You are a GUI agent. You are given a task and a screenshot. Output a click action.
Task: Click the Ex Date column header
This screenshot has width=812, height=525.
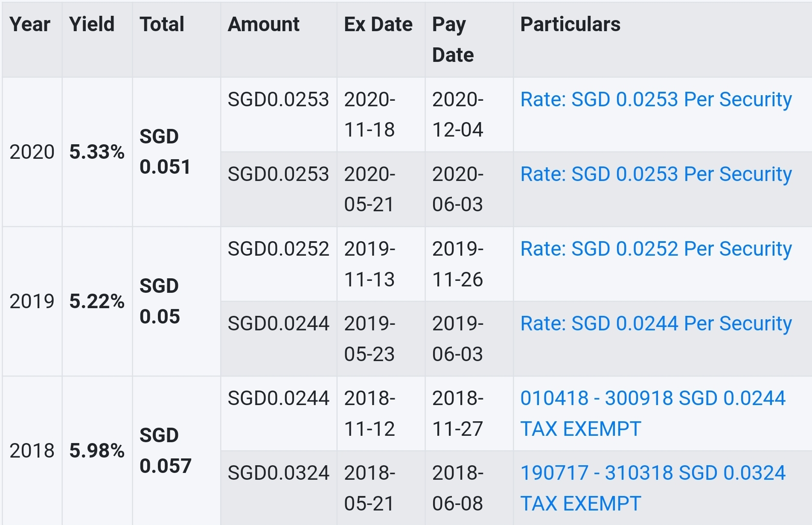pyautogui.click(x=381, y=40)
